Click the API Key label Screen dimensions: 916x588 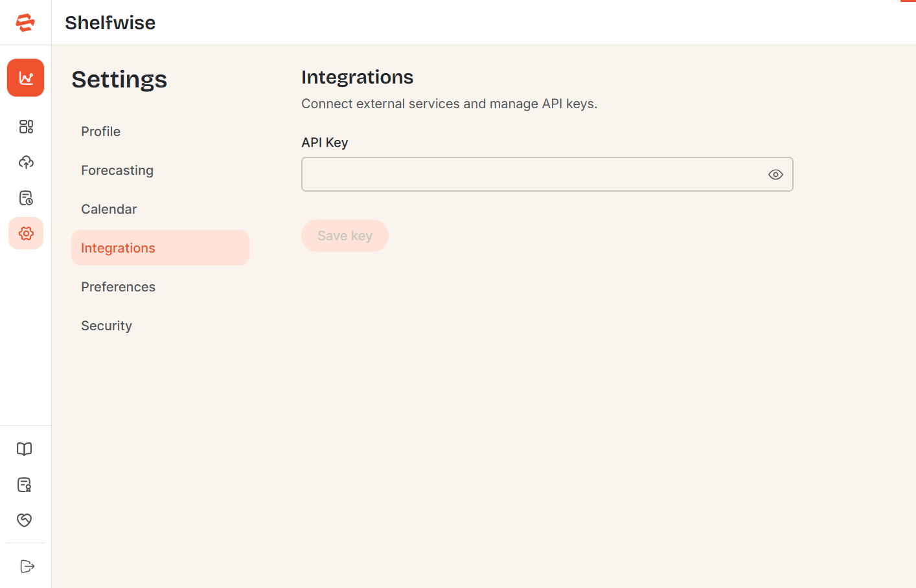[325, 142]
